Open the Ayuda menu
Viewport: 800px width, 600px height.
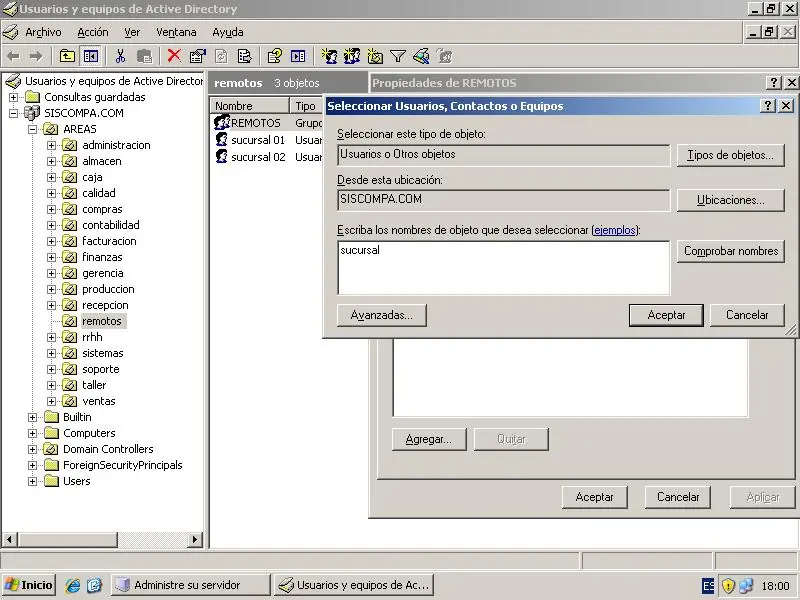(228, 32)
